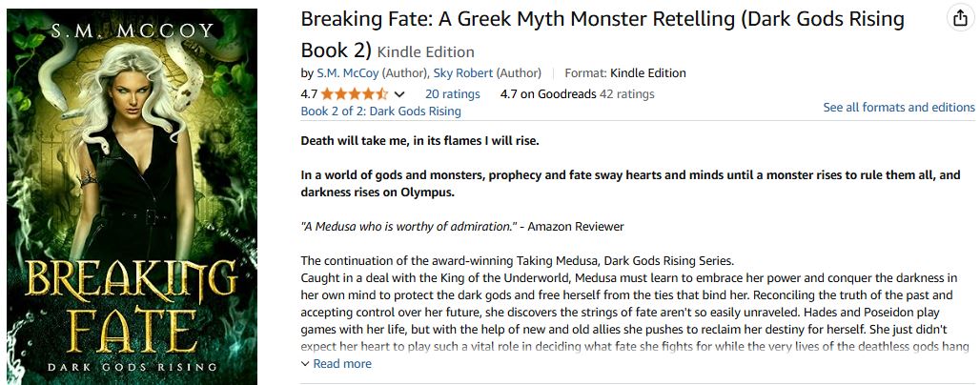
Task: View the 20 ratings link
Action: (453, 94)
